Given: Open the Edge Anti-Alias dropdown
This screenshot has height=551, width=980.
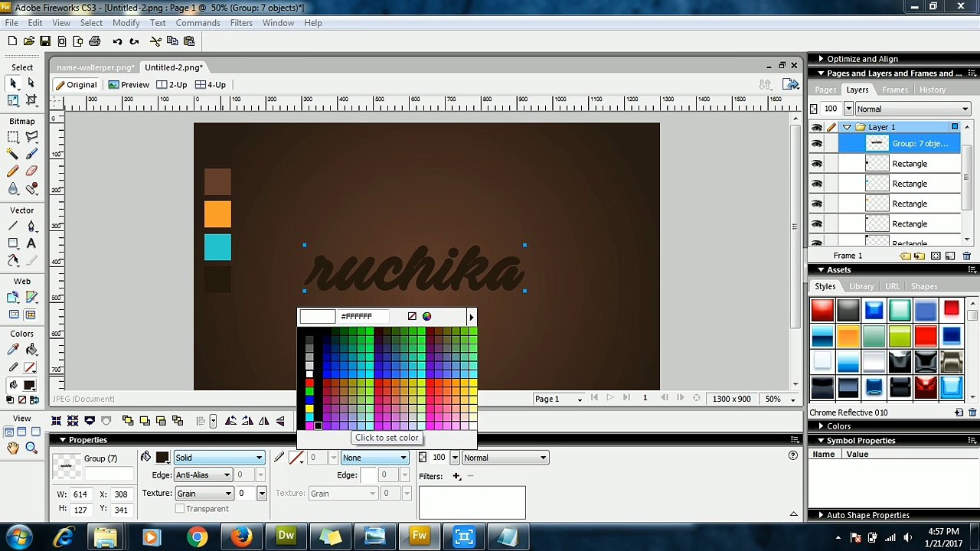Looking at the screenshot, I should point(203,475).
